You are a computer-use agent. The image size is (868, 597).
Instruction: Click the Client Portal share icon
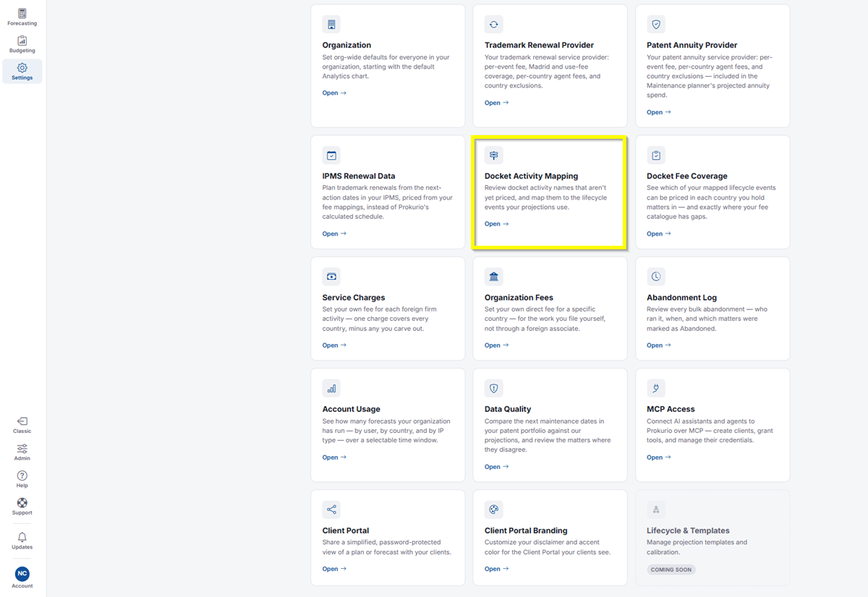331,510
